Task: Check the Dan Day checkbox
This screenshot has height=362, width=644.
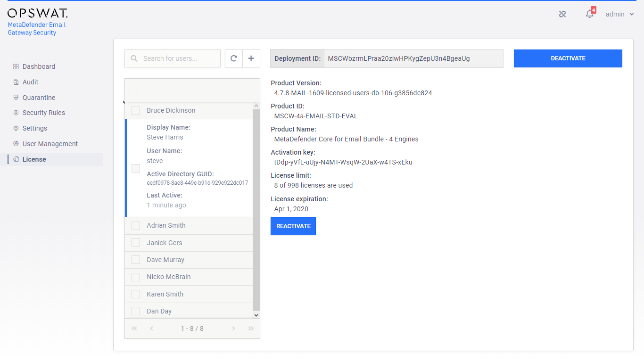Action: click(136, 311)
